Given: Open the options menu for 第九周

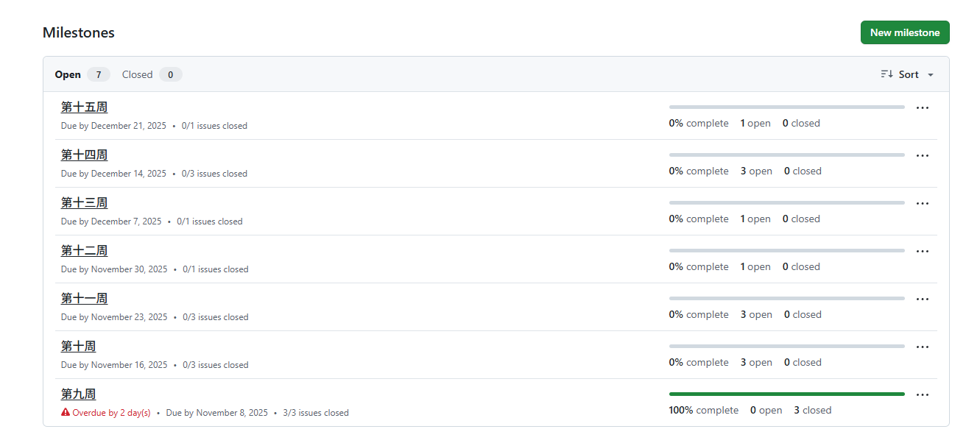Looking at the screenshot, I should pyautogui.click(x=922, y=394).
